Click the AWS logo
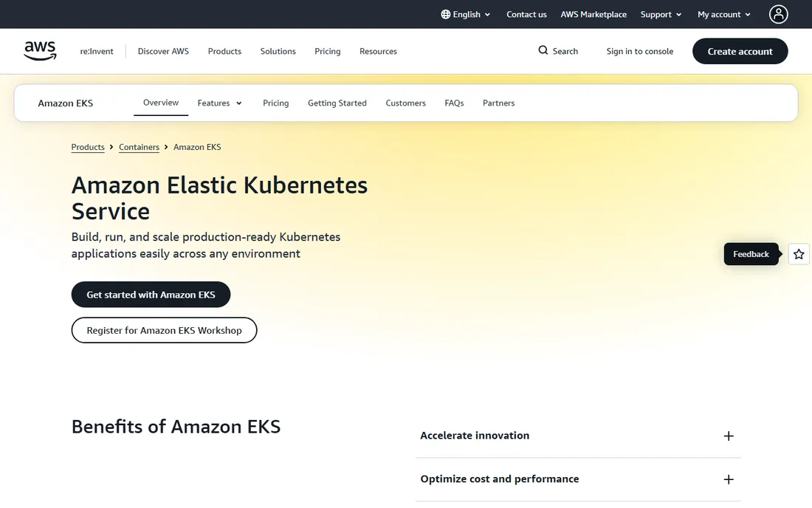 (40, 51)
